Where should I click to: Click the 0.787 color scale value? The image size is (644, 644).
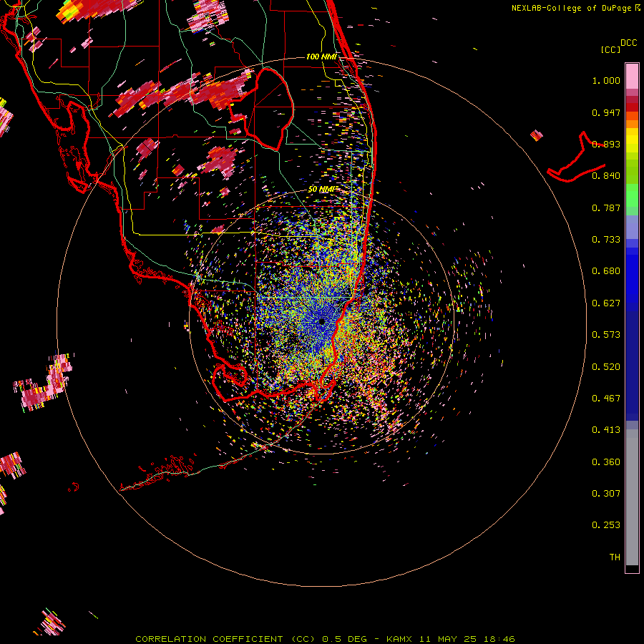606,208
